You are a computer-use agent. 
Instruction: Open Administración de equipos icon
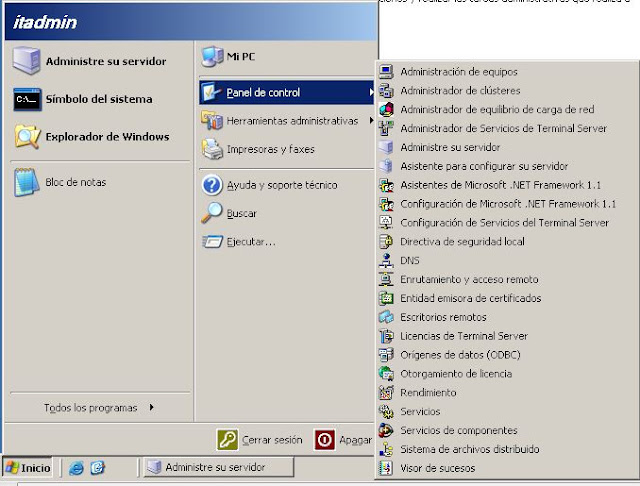click(x=386, y=72)
